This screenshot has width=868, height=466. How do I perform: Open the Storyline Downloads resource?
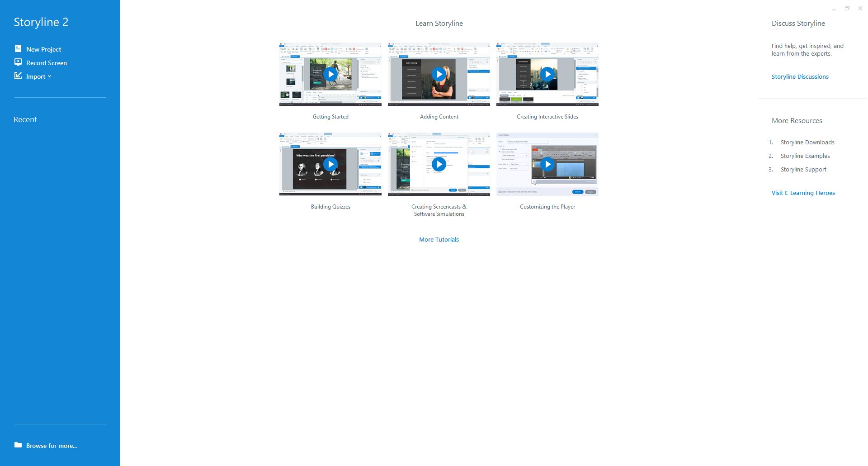[807, 142]
